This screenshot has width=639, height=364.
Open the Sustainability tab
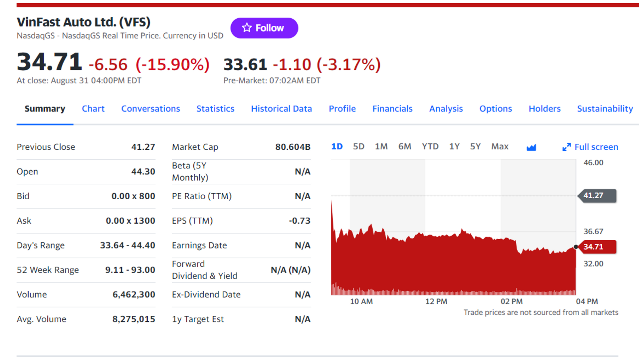pyautogui.click(x=605, y=108)
